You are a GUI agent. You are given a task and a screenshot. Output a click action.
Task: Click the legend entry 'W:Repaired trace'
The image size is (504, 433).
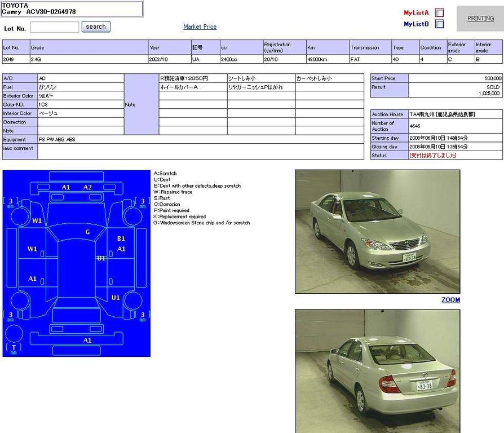coord(173,192)
